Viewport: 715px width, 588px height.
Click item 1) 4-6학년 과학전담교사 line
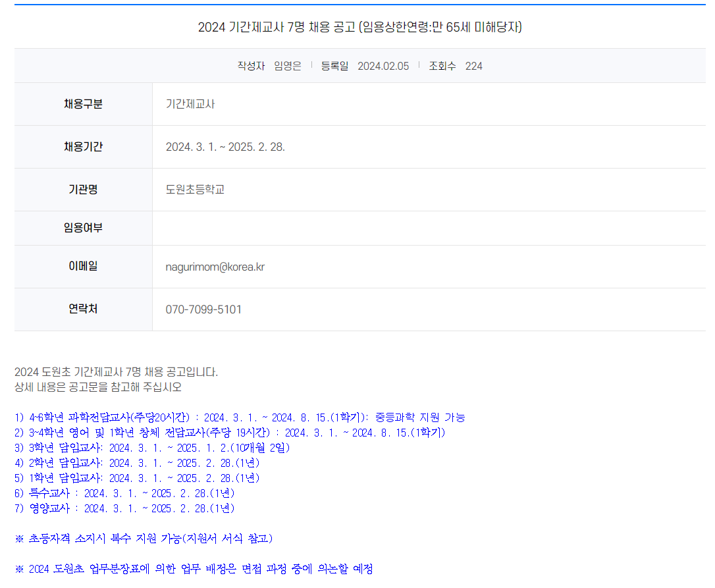pyautogui.click(x=240, y=417)
